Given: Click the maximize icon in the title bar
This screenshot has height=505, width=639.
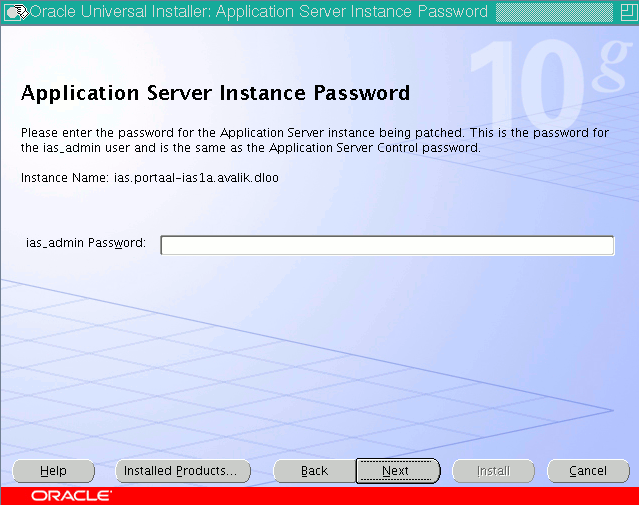Looking at the screenshot, I should point(628,12).
